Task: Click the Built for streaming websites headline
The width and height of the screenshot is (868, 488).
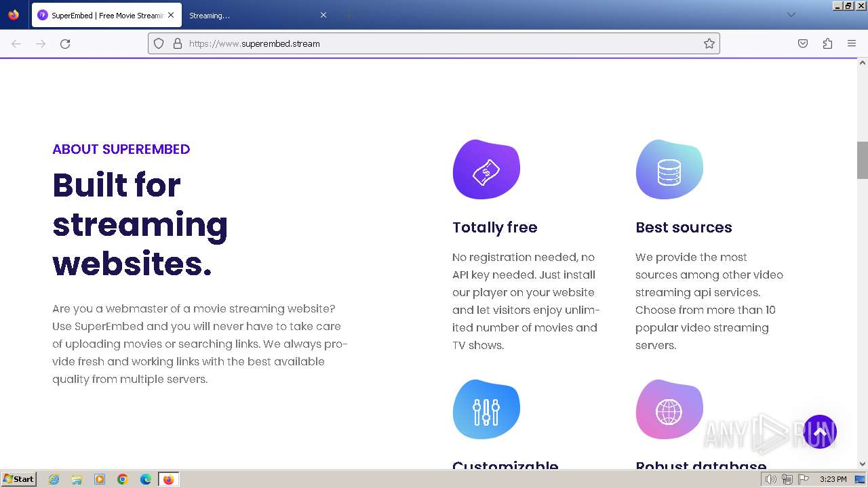Action: tap(140, 224)
